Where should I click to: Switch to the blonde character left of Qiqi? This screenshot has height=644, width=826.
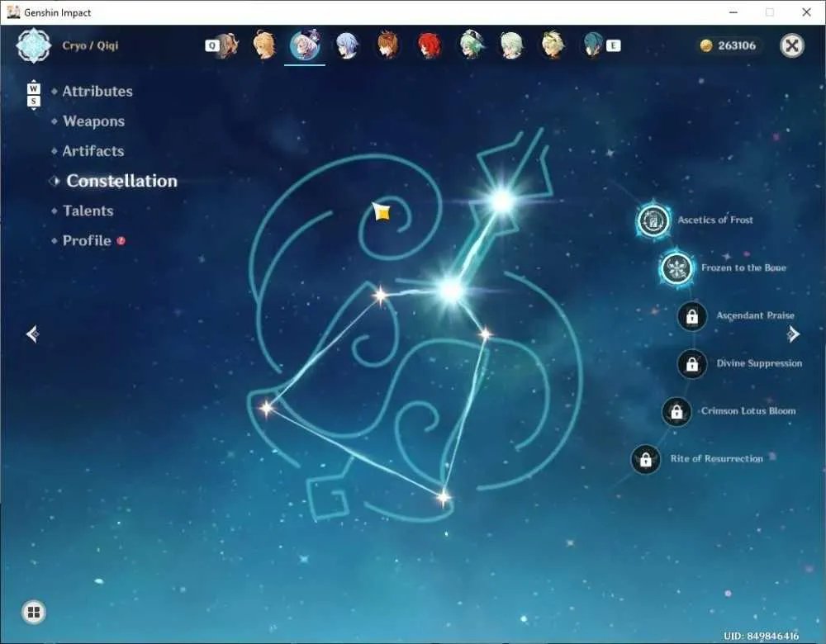tap(264, 45)
